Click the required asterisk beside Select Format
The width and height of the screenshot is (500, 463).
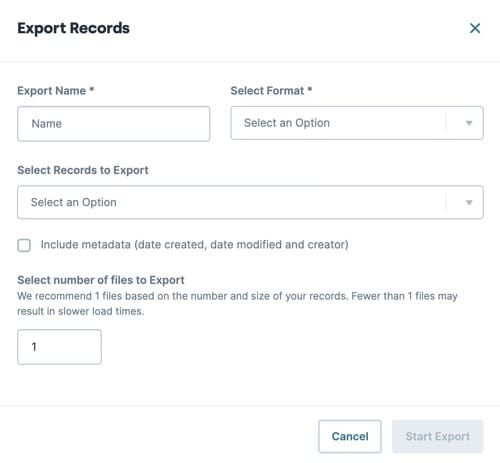pyautogui.click(x=310, y=90)
